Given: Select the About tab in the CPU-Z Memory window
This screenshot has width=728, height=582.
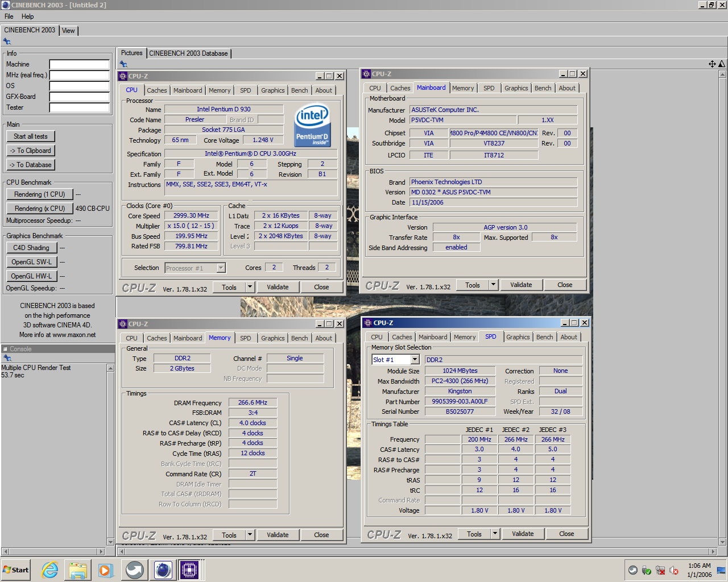Looking at the screenshot, I should [324, 338].
